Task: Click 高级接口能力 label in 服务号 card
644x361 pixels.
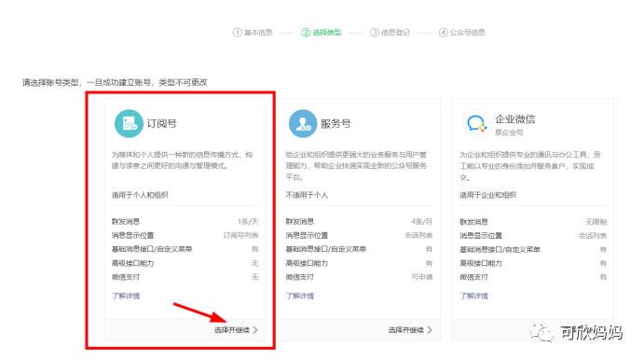Action: (307, 263)
